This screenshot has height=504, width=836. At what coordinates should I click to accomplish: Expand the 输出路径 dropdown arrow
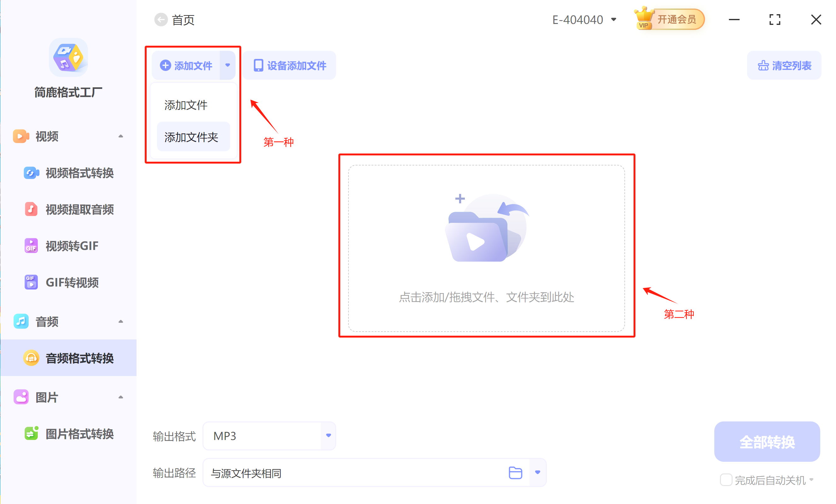coord(537,472)
